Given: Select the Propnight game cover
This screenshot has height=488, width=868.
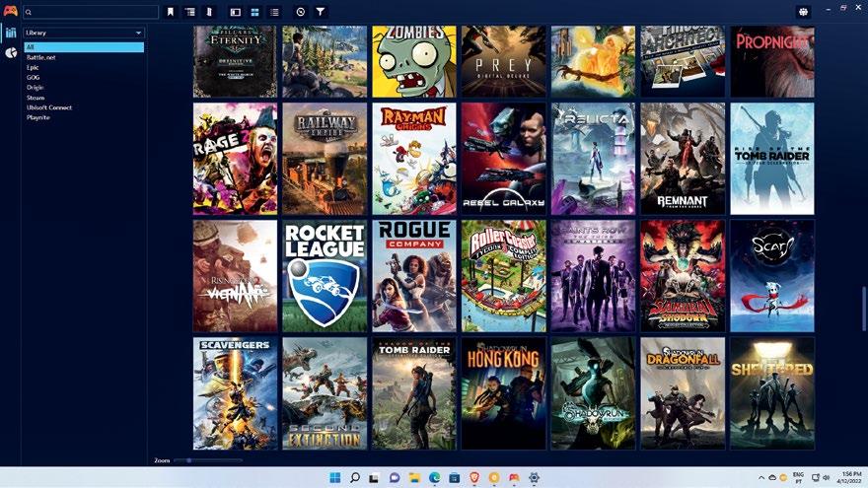Looking at the screenshot, I should click(772, 61).
